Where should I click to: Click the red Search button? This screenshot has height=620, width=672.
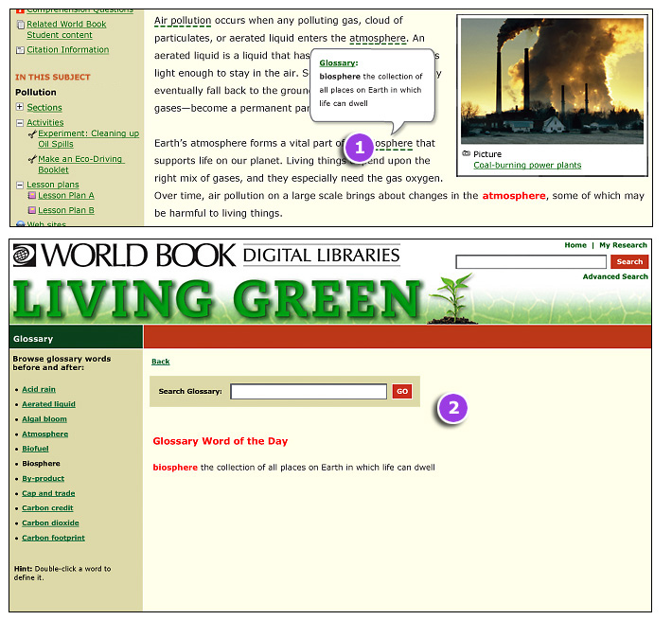click(629, 262)
